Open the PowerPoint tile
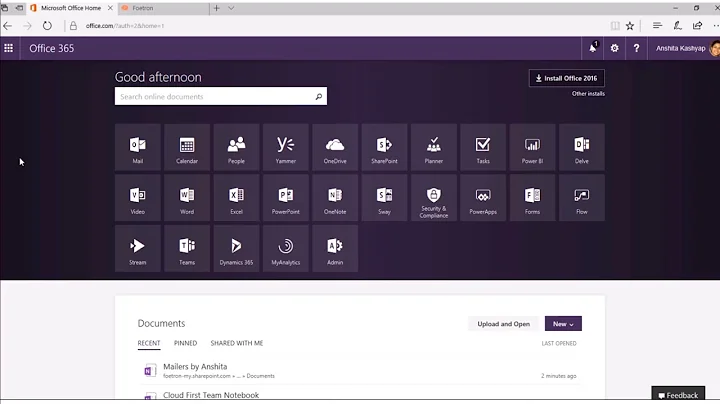720x404 pixels. tap(286, 198)
